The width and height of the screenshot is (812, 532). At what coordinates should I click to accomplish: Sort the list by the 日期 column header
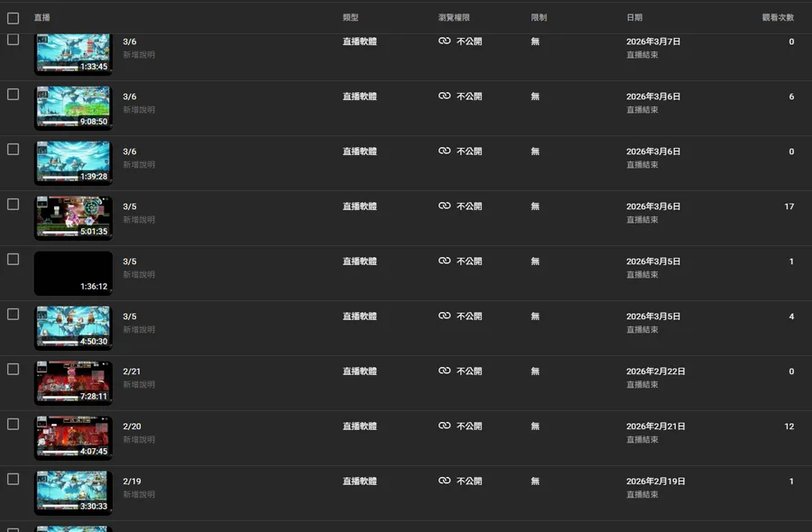point(634,18)
